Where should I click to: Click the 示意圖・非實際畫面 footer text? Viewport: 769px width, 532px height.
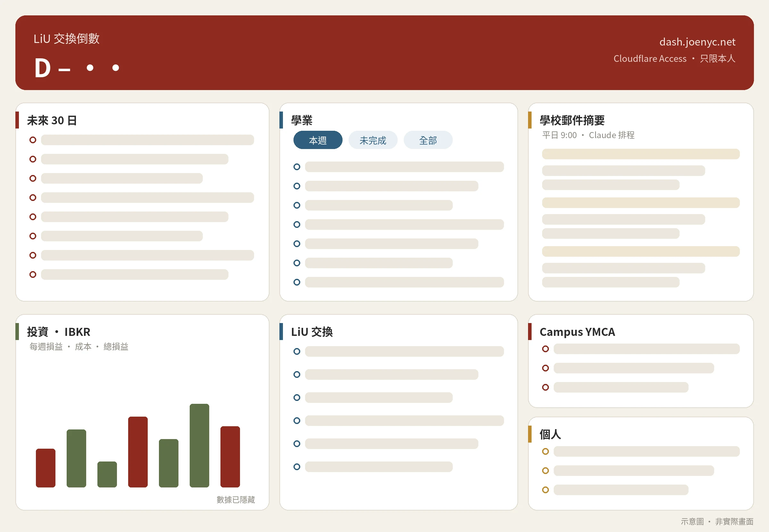click(717, 521)
